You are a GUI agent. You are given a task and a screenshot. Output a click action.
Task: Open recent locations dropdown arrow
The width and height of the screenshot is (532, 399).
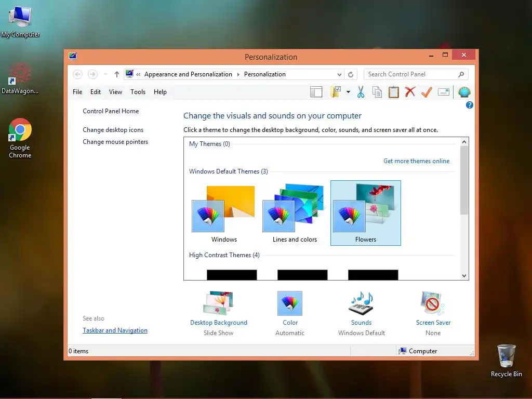pos(105,74)
